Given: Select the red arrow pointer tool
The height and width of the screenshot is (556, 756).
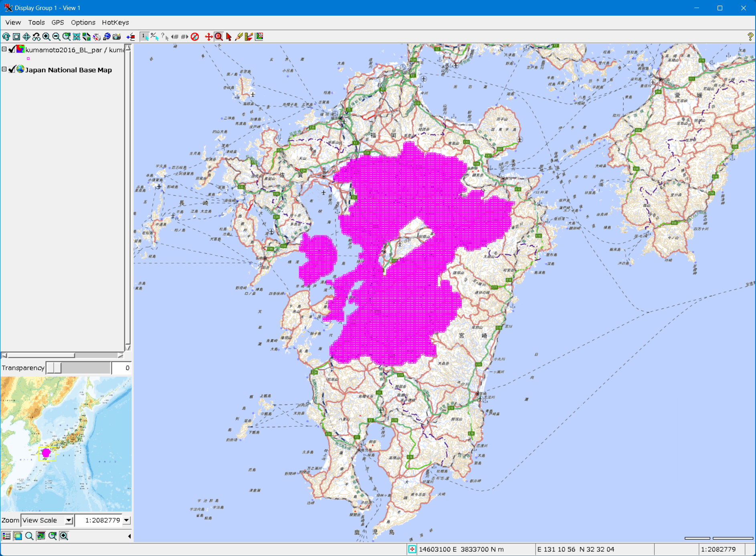Looking at the screenshot, I should click(x=229, y=37).
